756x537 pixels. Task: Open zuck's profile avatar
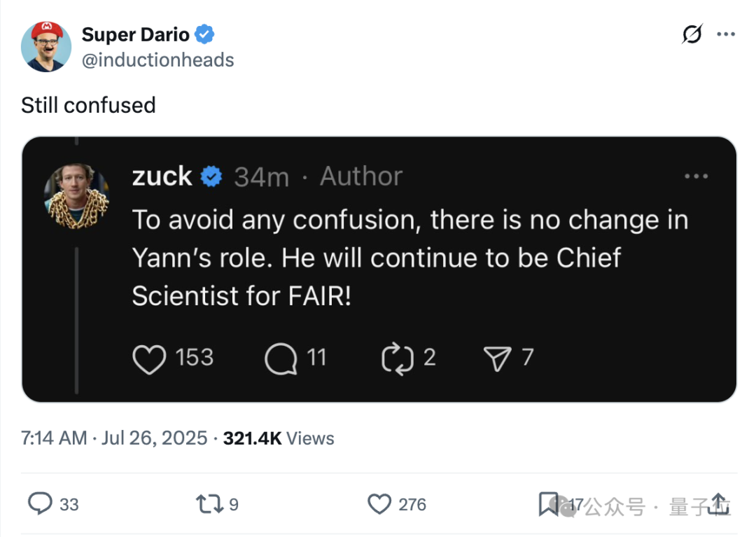coord(76,196)
